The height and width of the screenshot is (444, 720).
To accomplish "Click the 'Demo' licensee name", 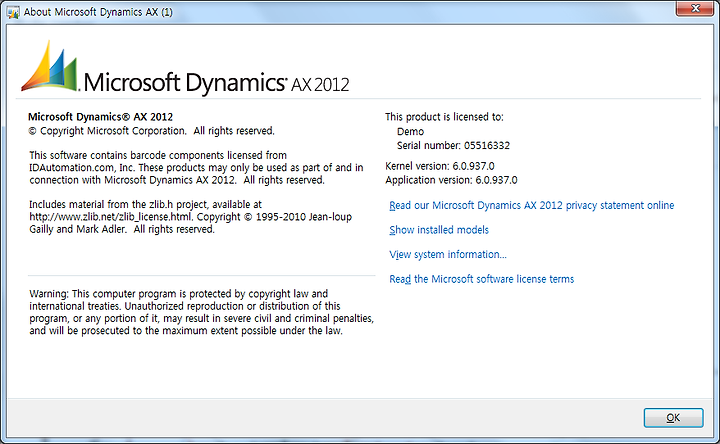I will 410,131.
